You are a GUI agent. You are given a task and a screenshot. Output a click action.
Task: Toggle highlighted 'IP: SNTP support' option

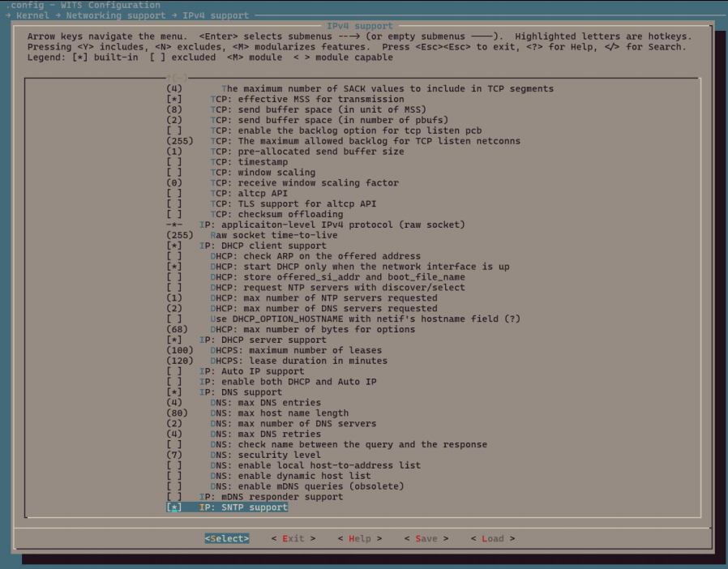click(x=227, y=507)
